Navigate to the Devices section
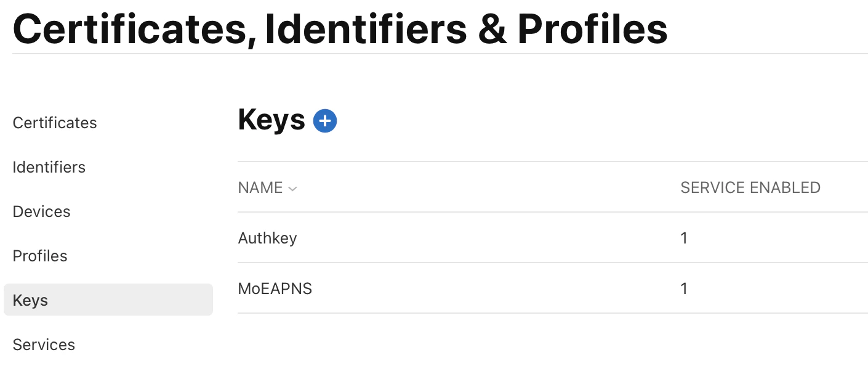 click(x=41, y=211)
